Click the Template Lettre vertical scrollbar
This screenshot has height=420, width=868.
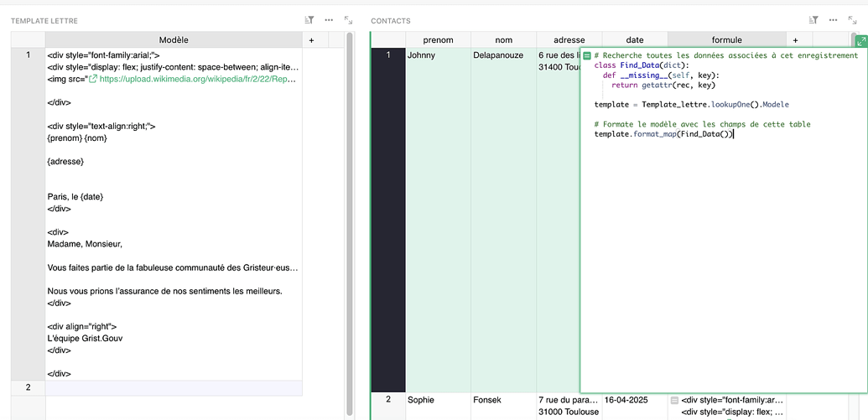coord(350,226)
